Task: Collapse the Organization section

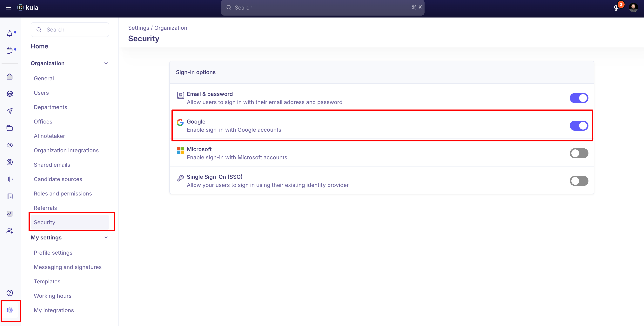Action: coord(106,63)
